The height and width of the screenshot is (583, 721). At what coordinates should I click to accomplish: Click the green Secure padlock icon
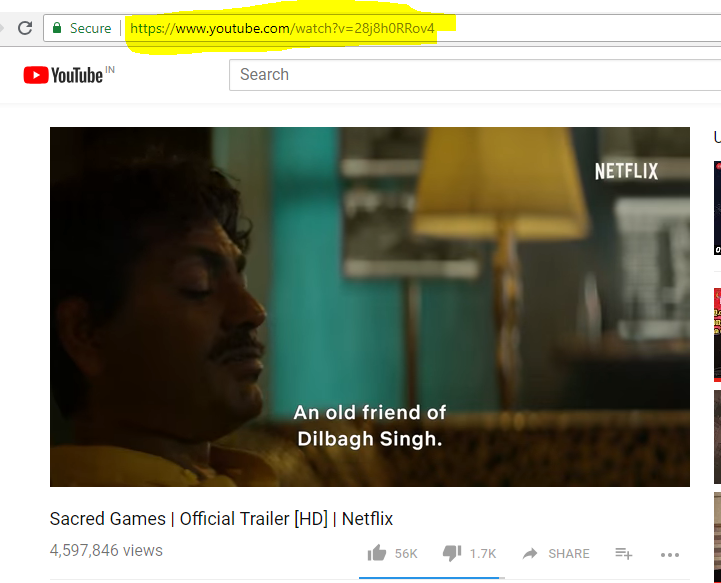pos(57,28)
